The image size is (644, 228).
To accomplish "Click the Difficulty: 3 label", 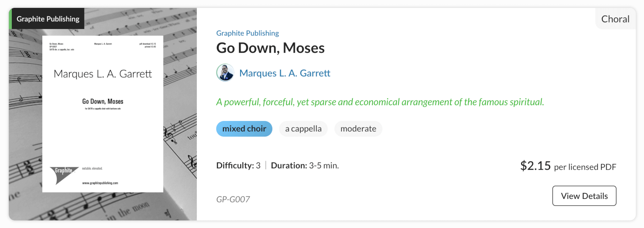I will 238,166.
